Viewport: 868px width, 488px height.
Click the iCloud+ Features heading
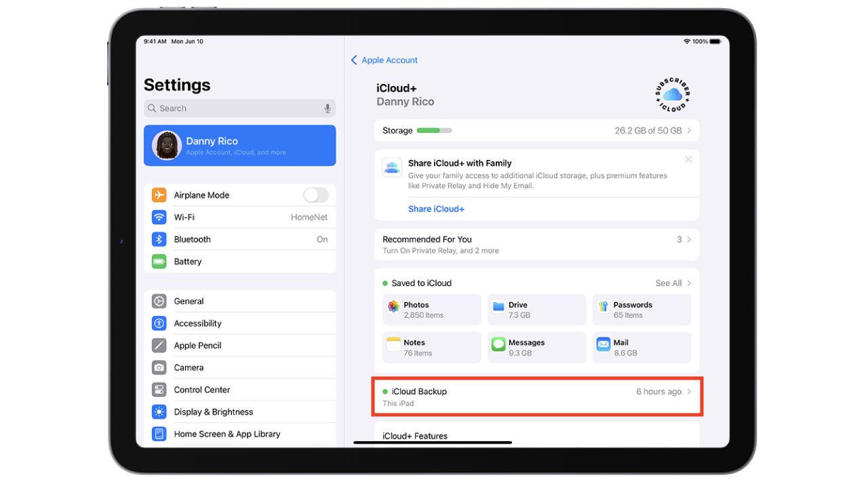[415, 436]
